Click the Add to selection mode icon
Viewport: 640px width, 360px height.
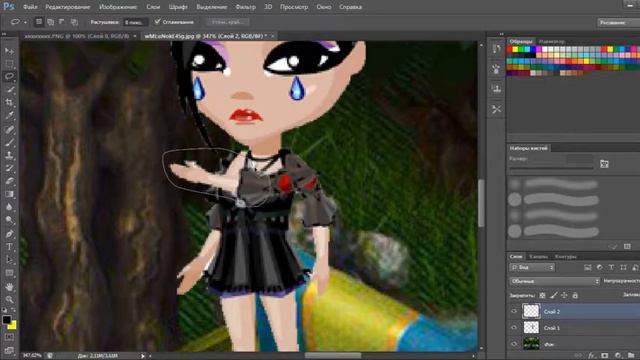[x=51, y=22]
